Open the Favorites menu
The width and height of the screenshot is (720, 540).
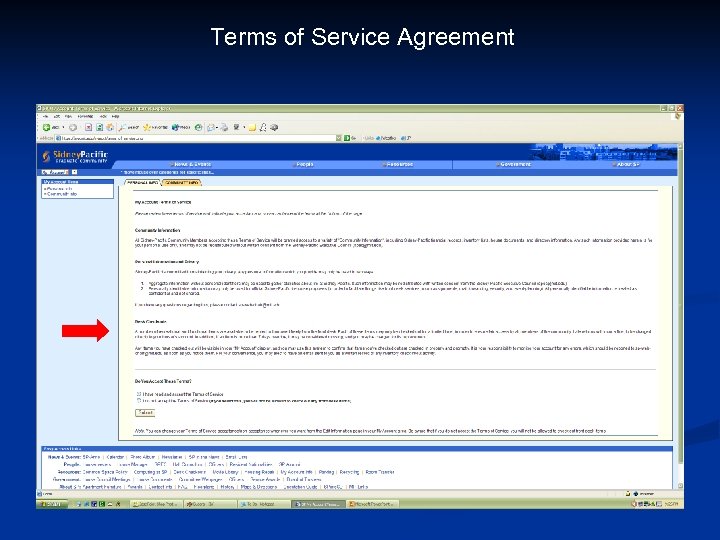tap(85, 117)
